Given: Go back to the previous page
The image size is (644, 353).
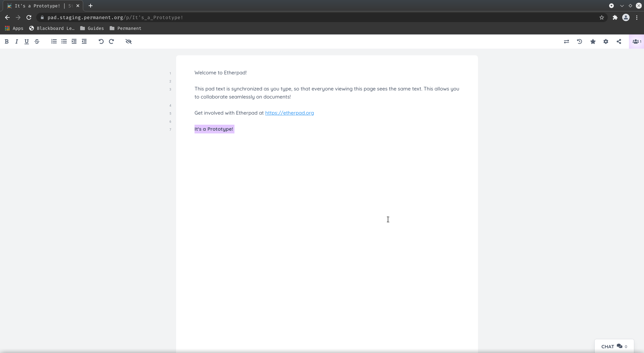Looking at the screenshot, I should [7, 17].
